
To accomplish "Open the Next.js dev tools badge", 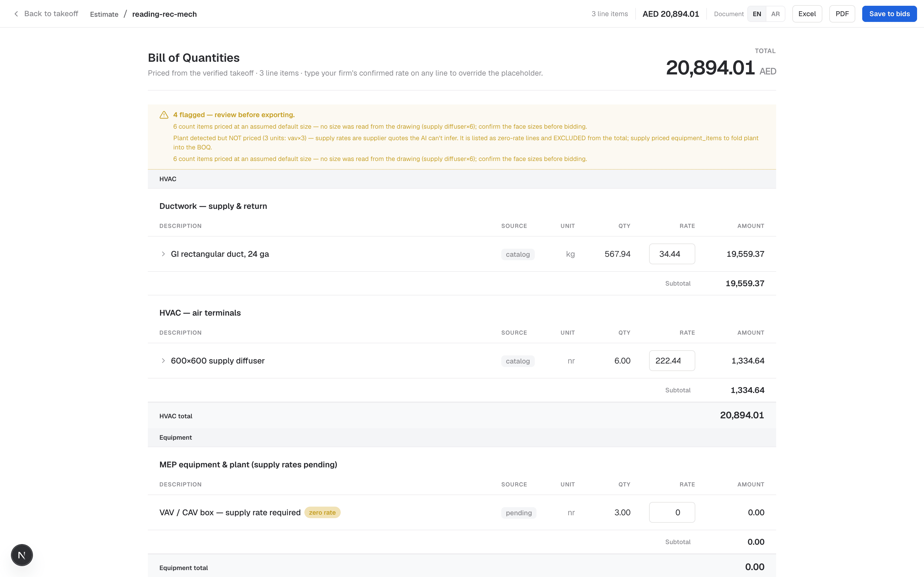I will pyautogui.click(x=22, y=555).
